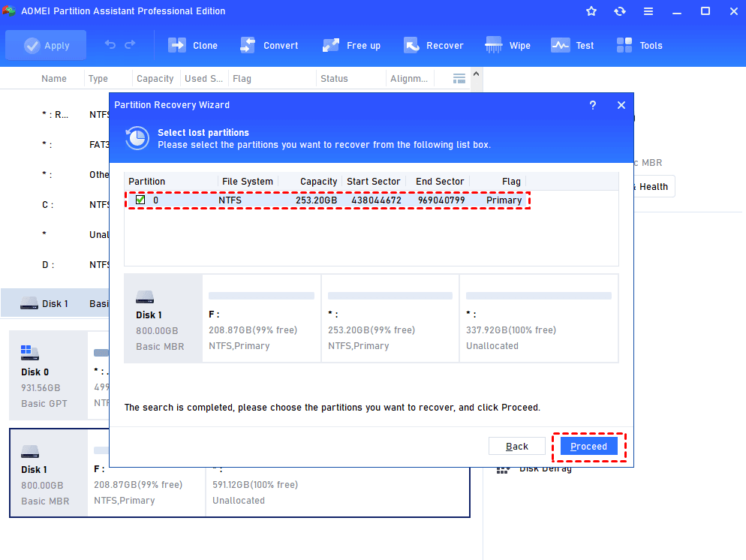Click the Flag column header in main list
The width and height of the screenshot is (746, 560).
pos(242,79)
